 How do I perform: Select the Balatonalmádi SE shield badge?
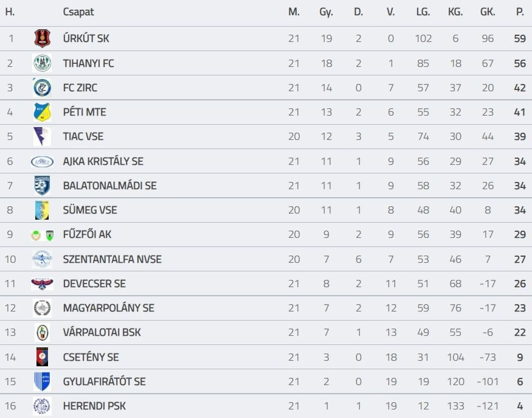point(42,186)
